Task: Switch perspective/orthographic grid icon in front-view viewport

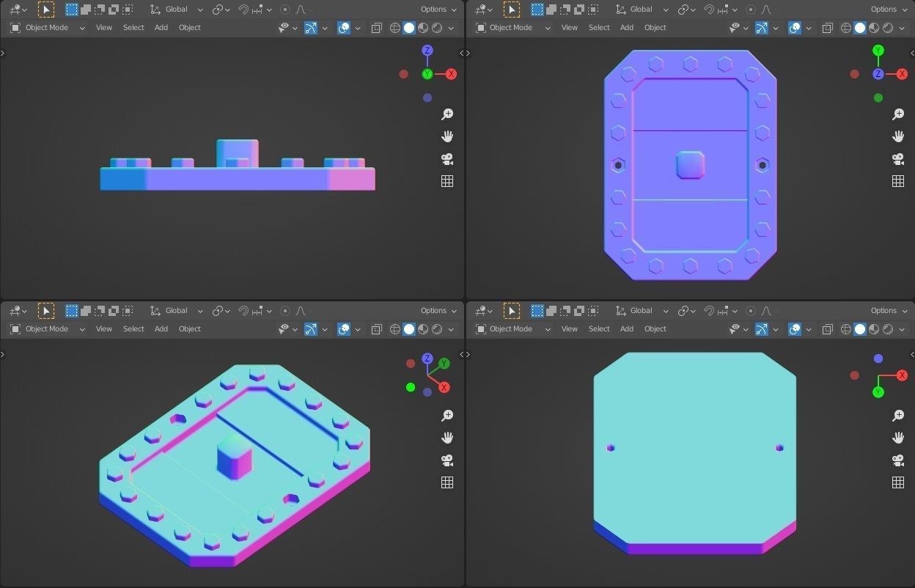Action: point(447,181)
